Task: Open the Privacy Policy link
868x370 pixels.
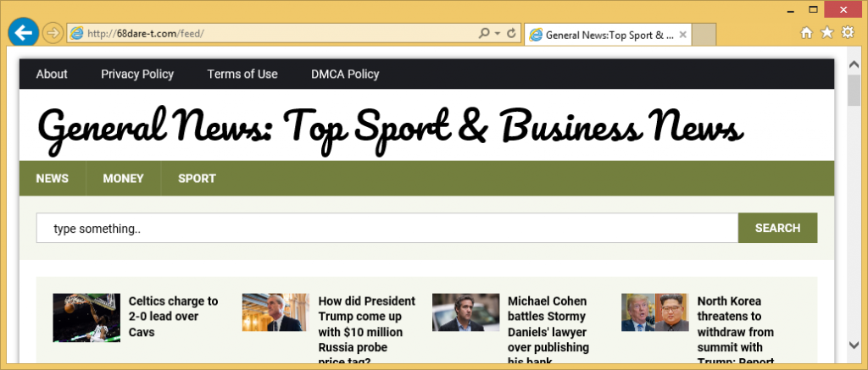Action: [x=137, y=74]
